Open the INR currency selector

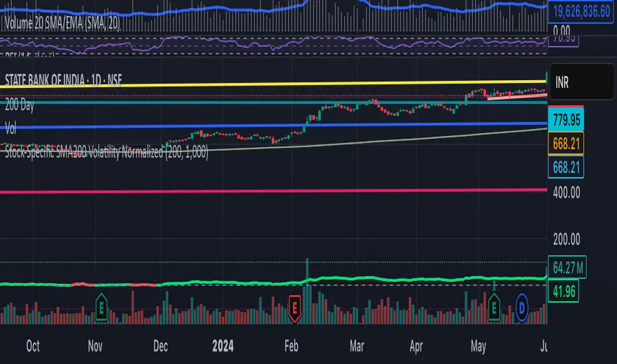582,82
